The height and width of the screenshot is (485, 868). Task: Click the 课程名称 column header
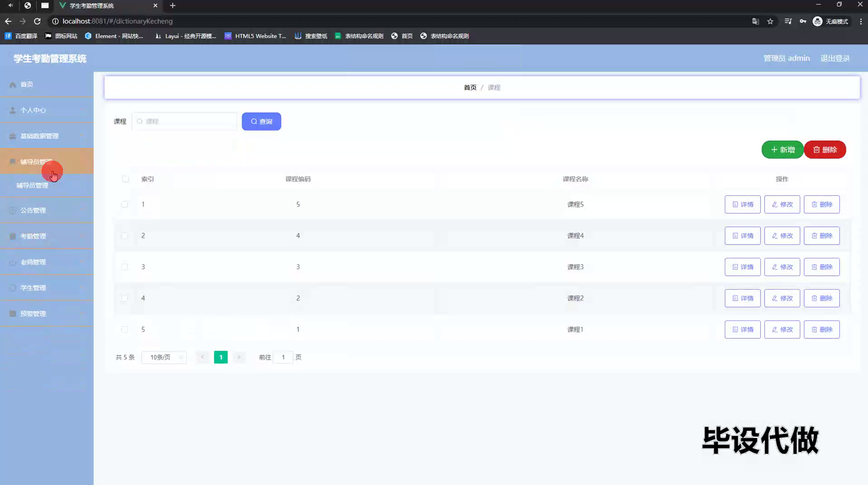[x=575, y=179]
